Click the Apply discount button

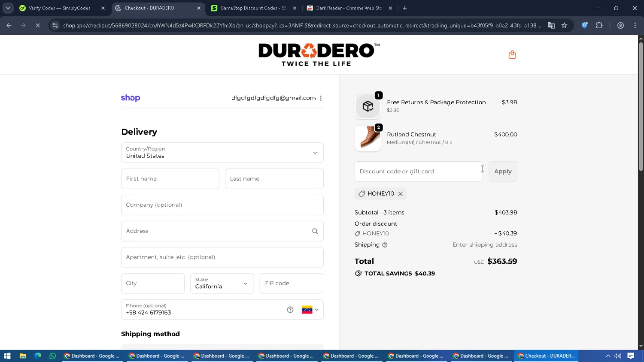(503, 172)
